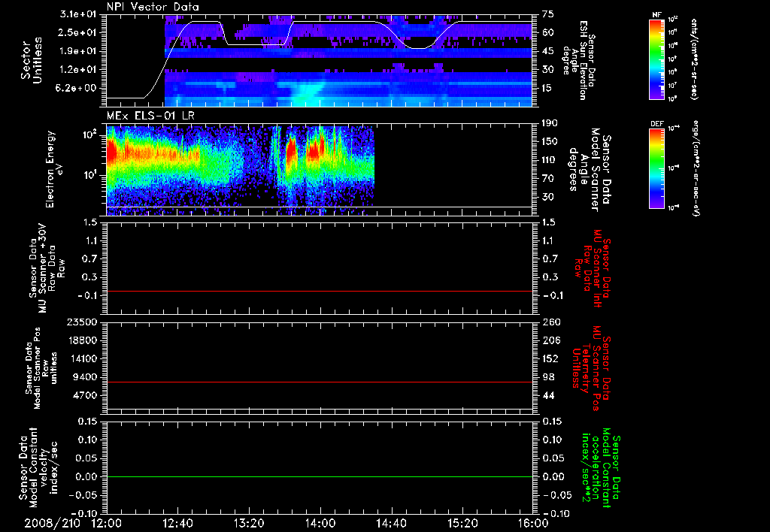Click the 12:00 time axis label

106,523
